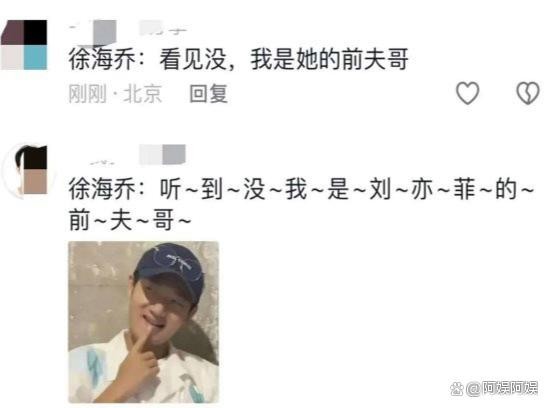The width and height of the screenshot is (549, 408).
Task: Open the four-color mosaic avatar profile
Action: [24, 45]
